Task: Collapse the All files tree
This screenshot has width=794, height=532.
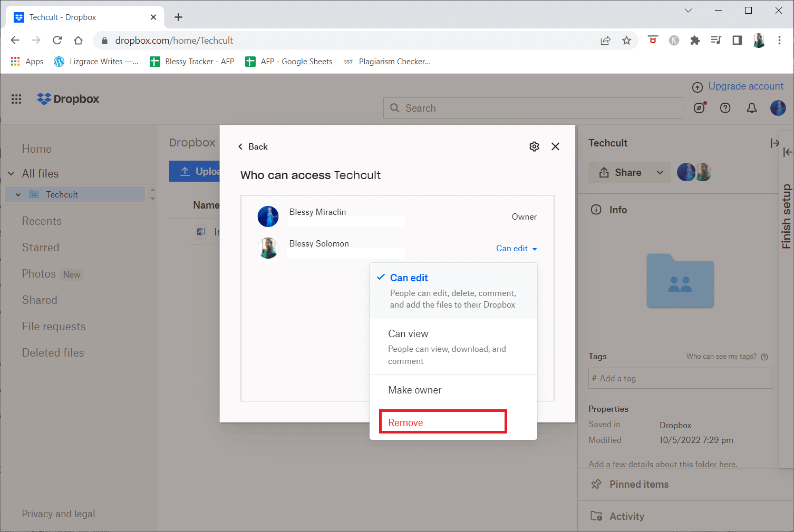Action: tap(11, 174)
